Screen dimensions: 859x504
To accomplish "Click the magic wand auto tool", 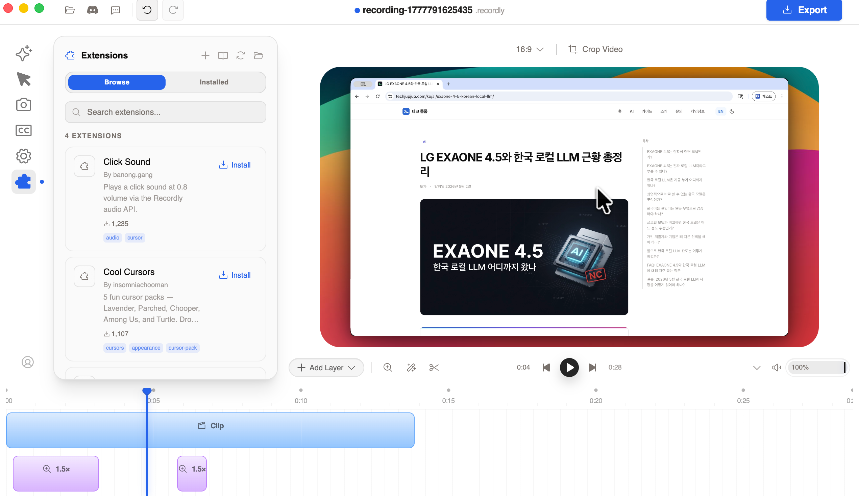I will click(x=411, y=367).
